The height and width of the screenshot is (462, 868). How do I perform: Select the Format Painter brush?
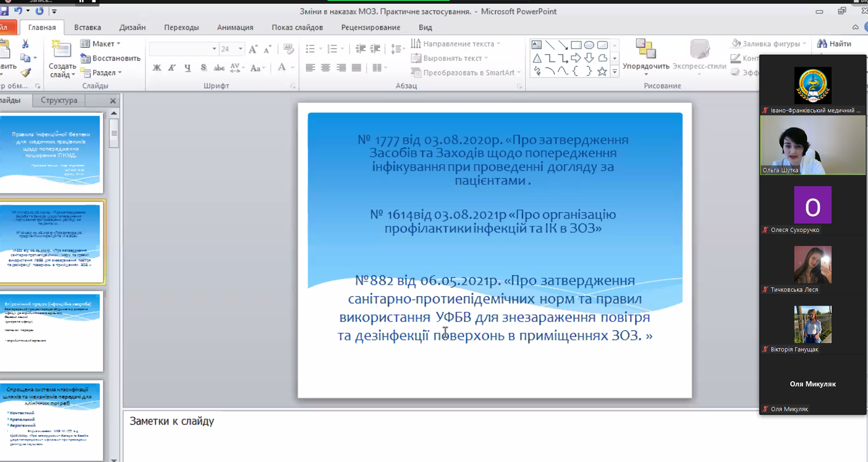(x=25, y=73)
